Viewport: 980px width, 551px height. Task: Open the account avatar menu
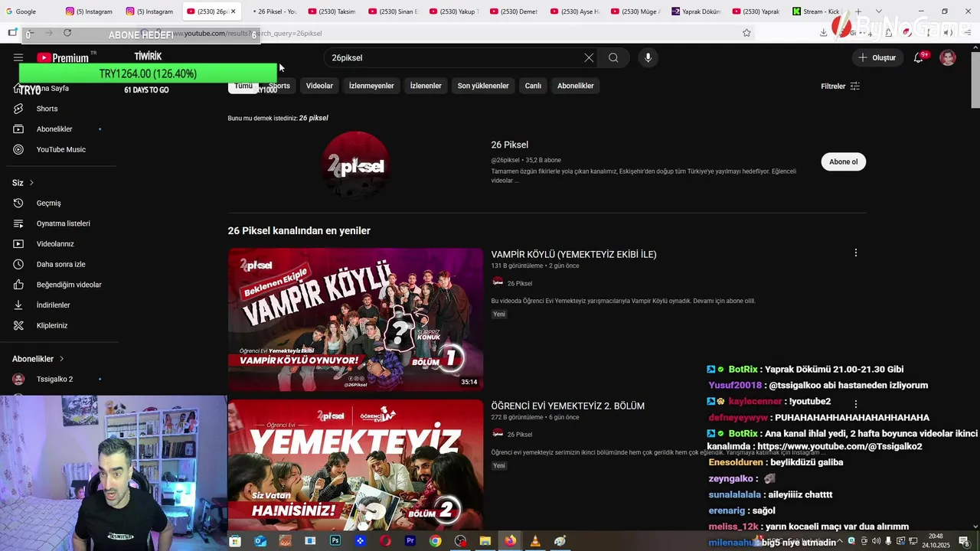coord(948,57)
